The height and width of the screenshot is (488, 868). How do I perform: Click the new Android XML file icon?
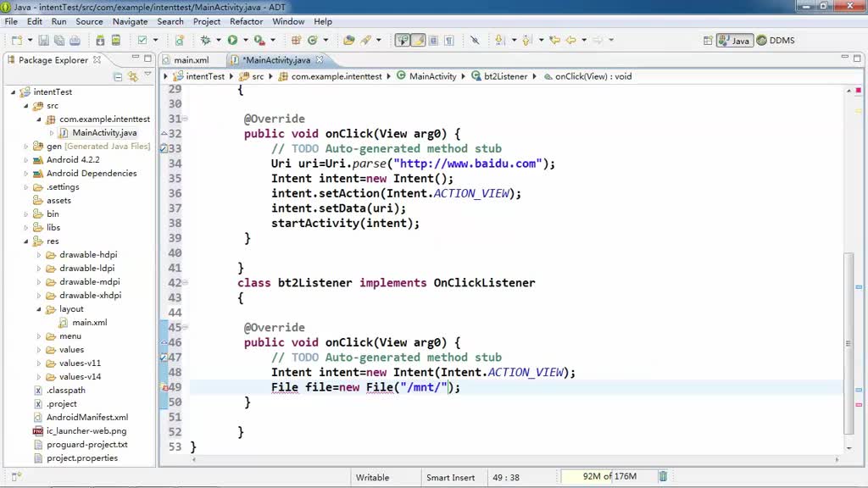180,40
